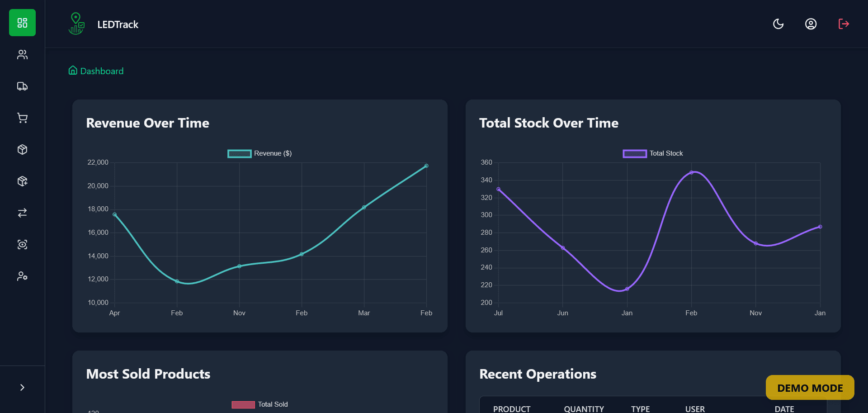The image size is (868, 413).
Task: Open the users icon in sidebar
Action: [x=22, y=55]
